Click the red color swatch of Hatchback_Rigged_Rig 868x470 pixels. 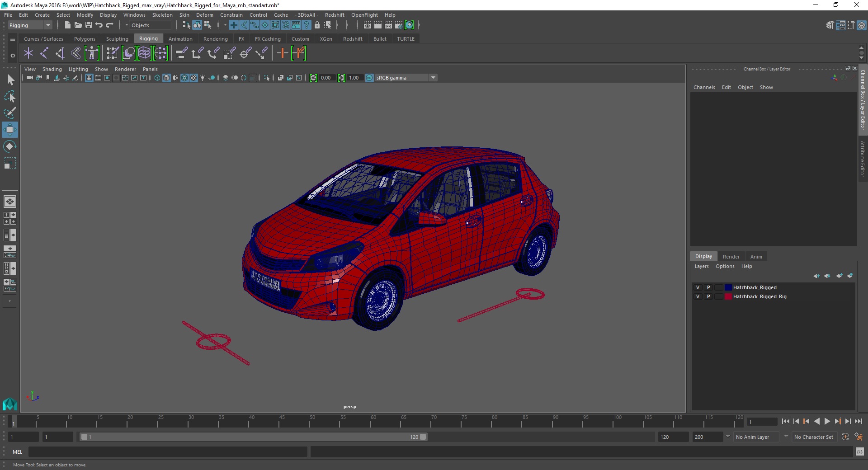click(728, 296)
